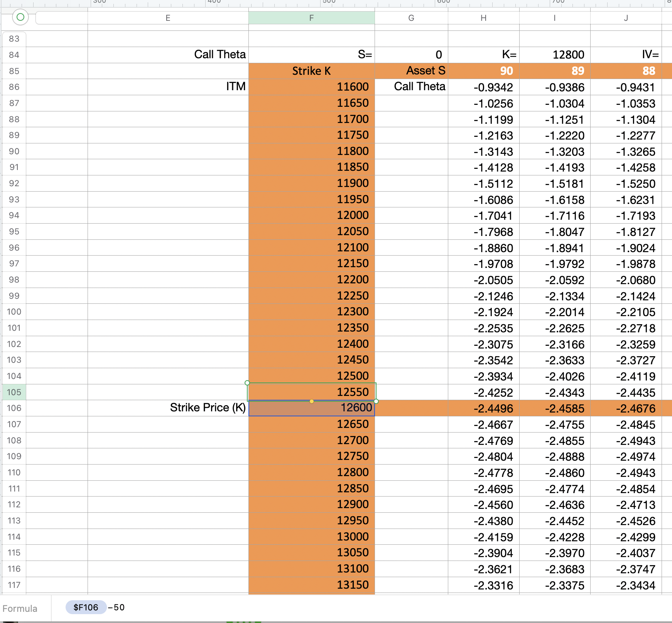Click value -2.4228 cell
Viewport: 672px width, 623px height.
pyautogui.click(x=555, y=537)
